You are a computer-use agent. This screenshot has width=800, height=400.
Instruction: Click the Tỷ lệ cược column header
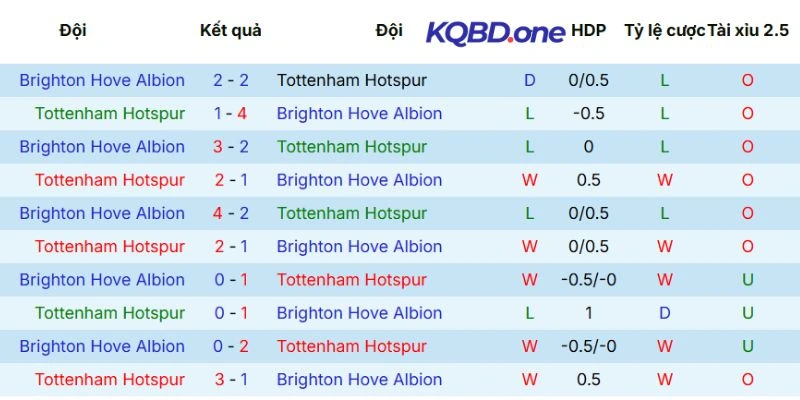[x=664, y=30]
